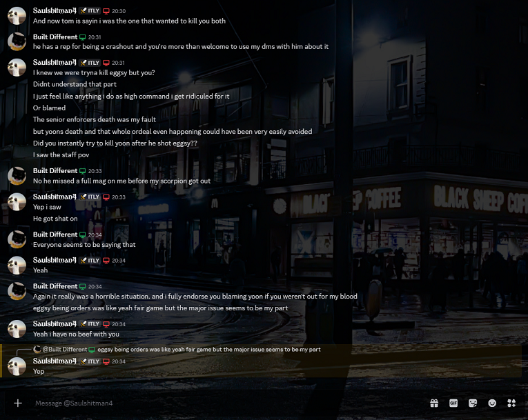The height and width of the screenshot is (420, 528).
Task: Open the gift Nitro icon
Action: [x=434, y=403]
